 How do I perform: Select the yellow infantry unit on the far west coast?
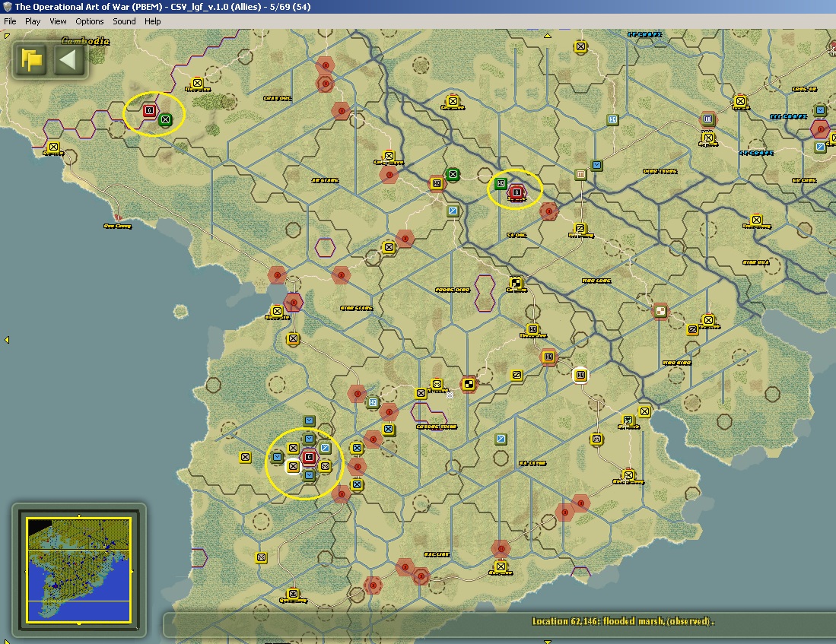tap(53, 147)
